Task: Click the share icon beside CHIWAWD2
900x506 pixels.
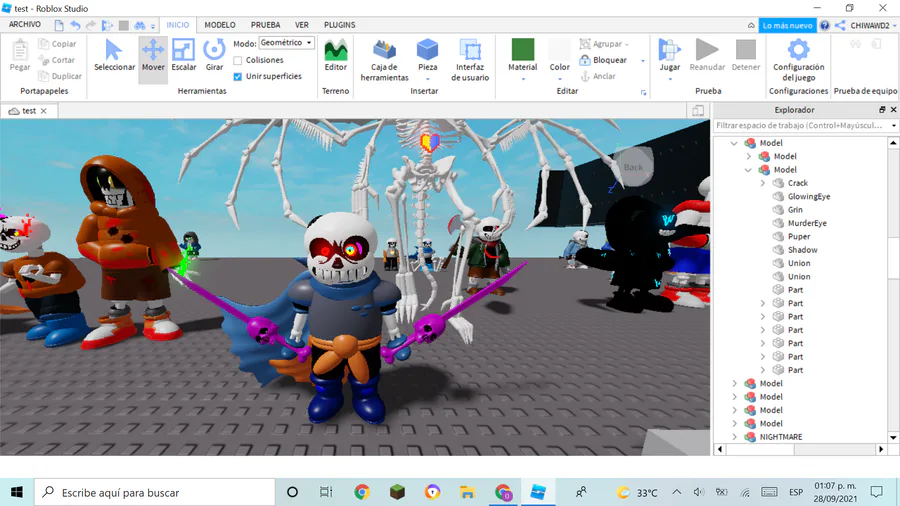Action: [x=840, y=25]
